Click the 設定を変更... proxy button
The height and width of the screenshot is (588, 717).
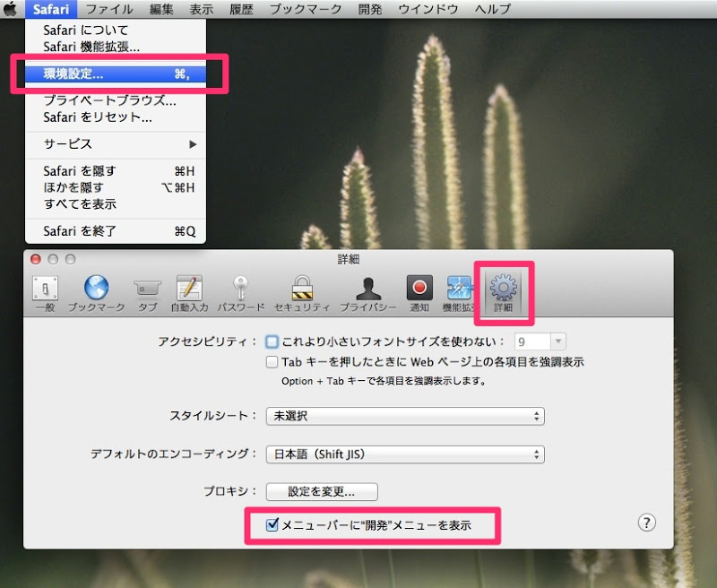[322, 491]
